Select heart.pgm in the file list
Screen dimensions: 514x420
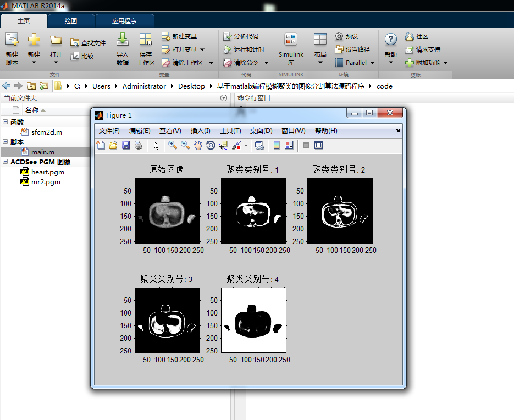48,172
